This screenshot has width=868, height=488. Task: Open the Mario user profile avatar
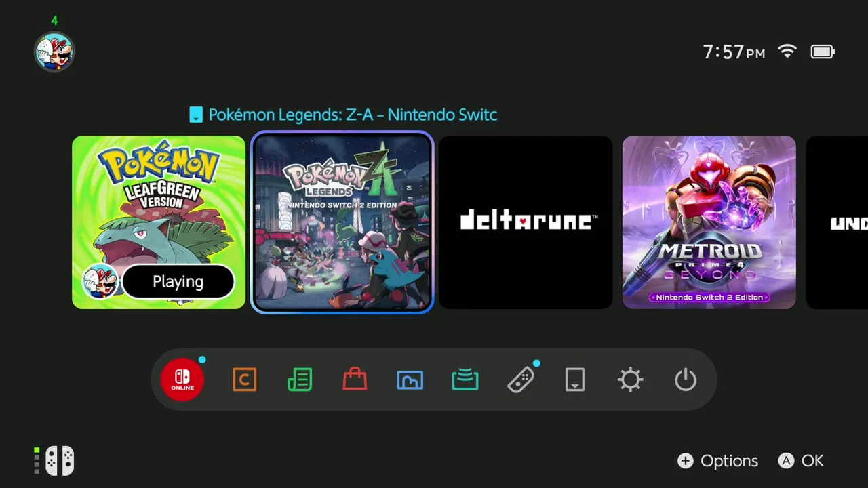coord(54,52)
